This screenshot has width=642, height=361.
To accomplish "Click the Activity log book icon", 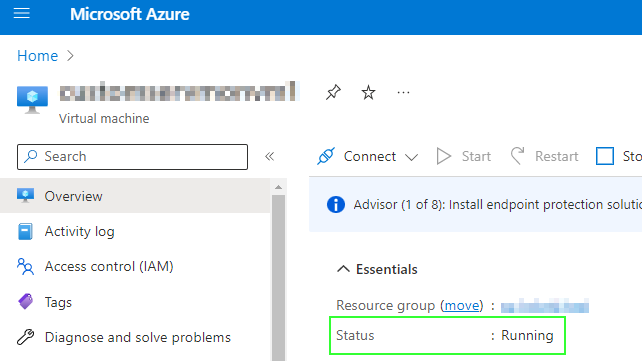I will 25,231.
